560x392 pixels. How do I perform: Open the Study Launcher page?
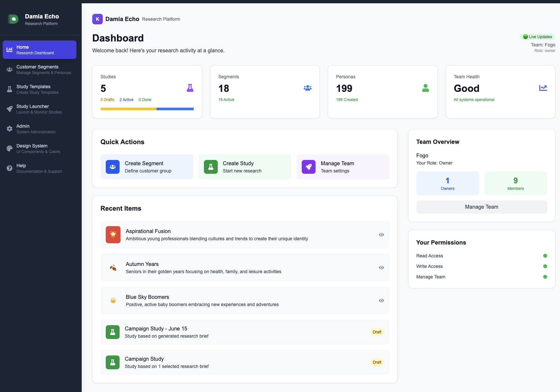pos(40,109)
